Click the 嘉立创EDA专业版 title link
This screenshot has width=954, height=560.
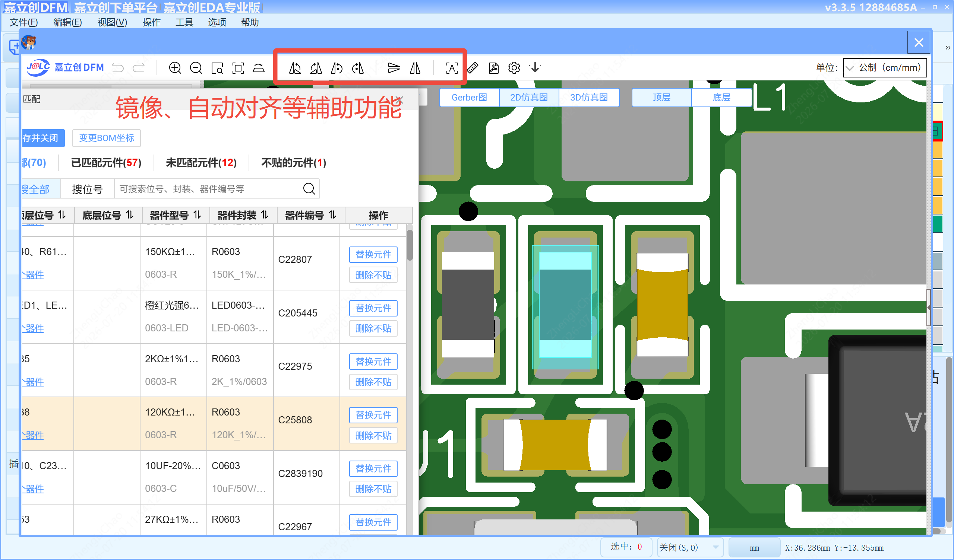pyautogui.click(x=212, y=7)
